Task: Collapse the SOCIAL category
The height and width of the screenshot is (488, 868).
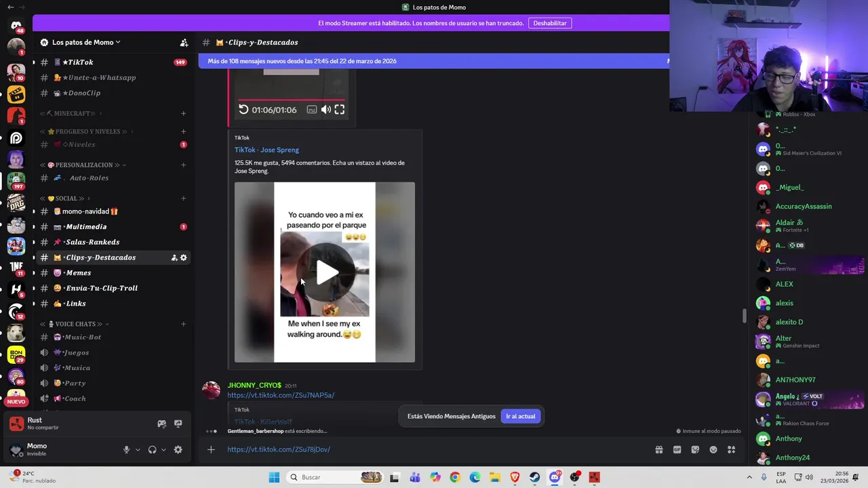Action: point(66,199)
